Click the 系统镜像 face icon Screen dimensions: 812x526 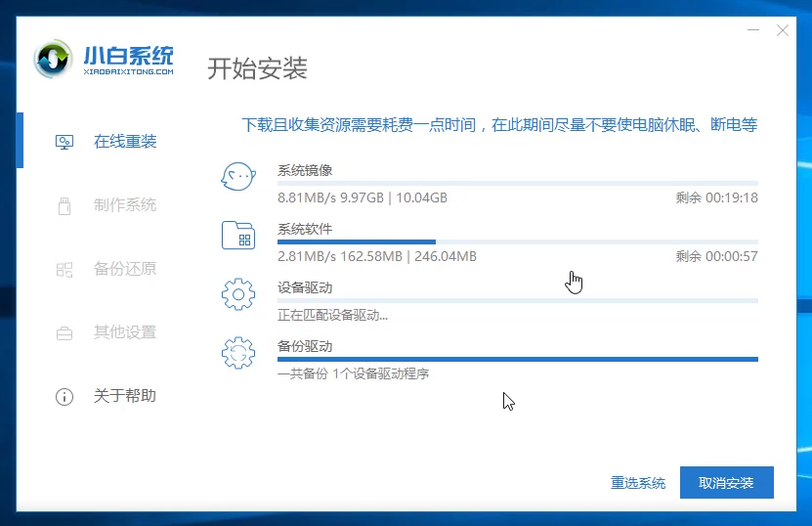[237, 177]
